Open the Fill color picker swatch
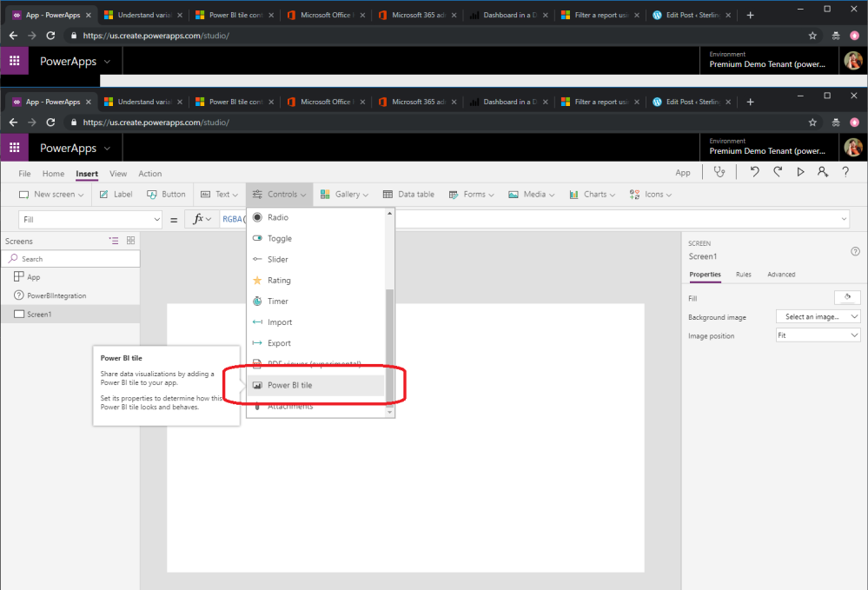 click(846, 298)
